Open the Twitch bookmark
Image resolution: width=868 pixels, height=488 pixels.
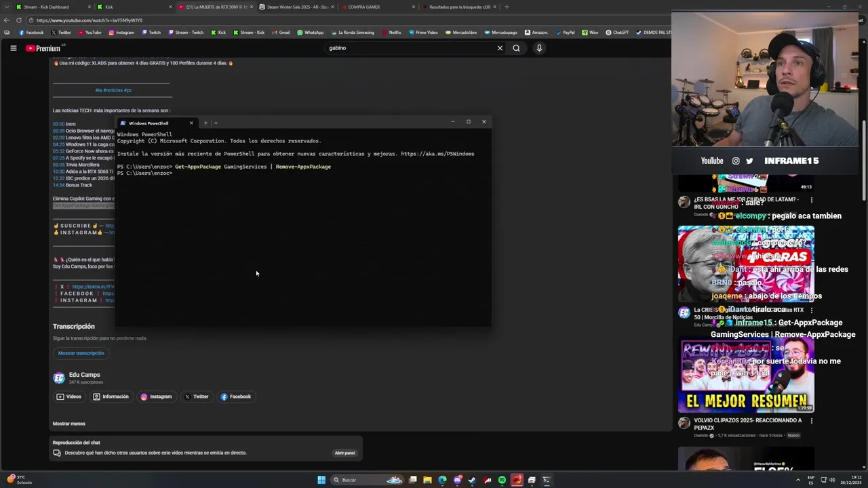(x=151, y=33)
